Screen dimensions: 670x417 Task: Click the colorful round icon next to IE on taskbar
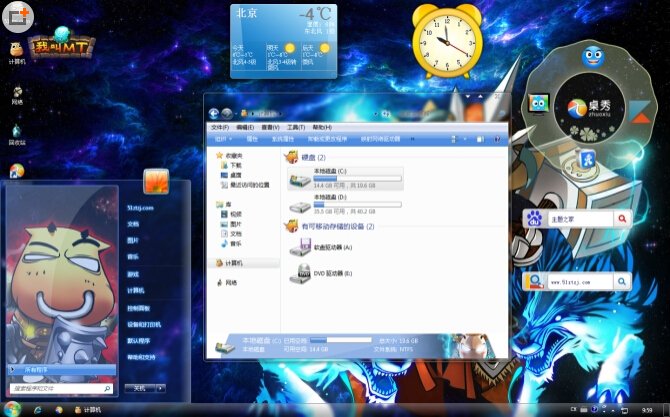point(59,410)
